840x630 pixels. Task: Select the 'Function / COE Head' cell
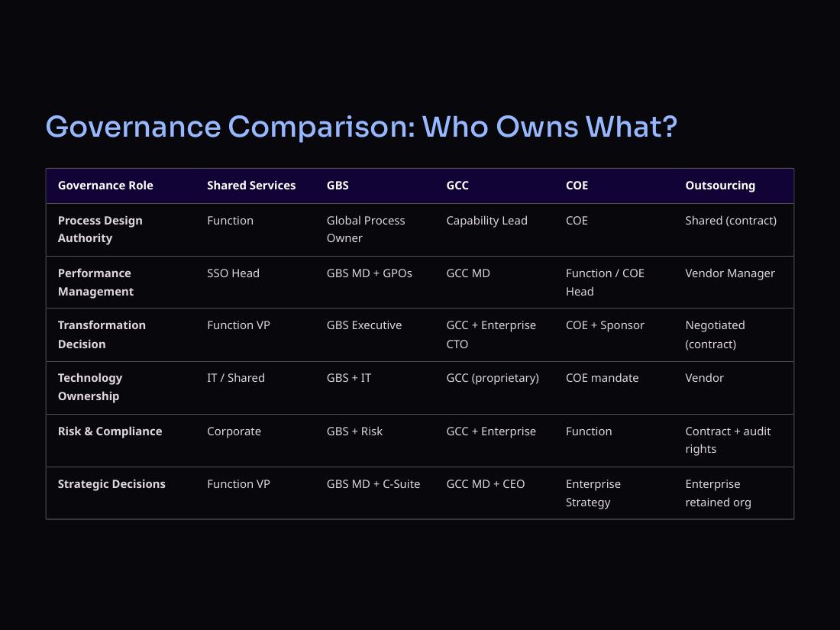tap(605, 283)
